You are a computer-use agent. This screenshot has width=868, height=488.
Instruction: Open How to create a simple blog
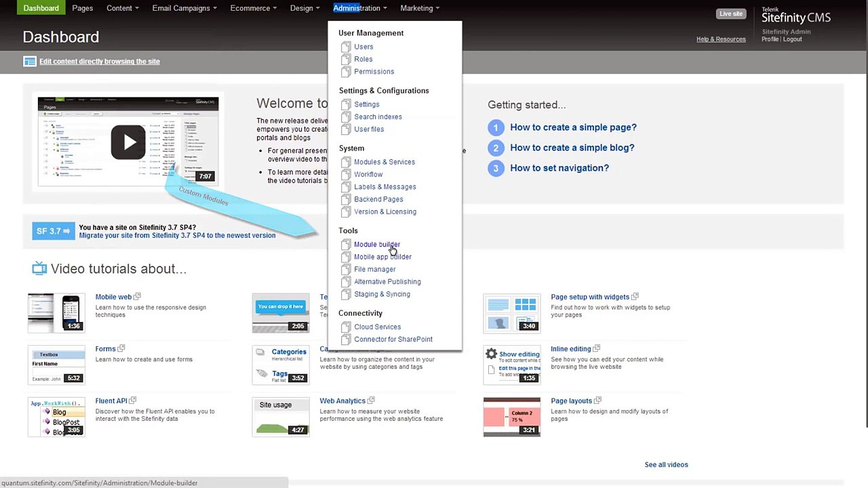[572, 148]
